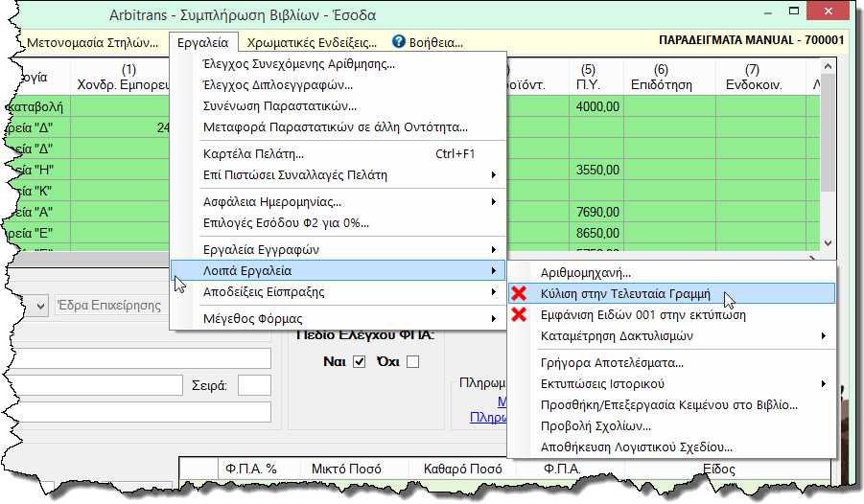Click cell value 7690,00
Viewport: 864px width, 504px height.
click(597, 212)
